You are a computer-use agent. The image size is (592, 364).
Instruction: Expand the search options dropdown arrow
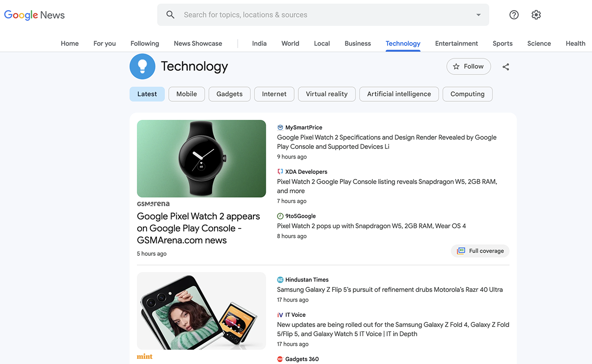pos(479,15)
